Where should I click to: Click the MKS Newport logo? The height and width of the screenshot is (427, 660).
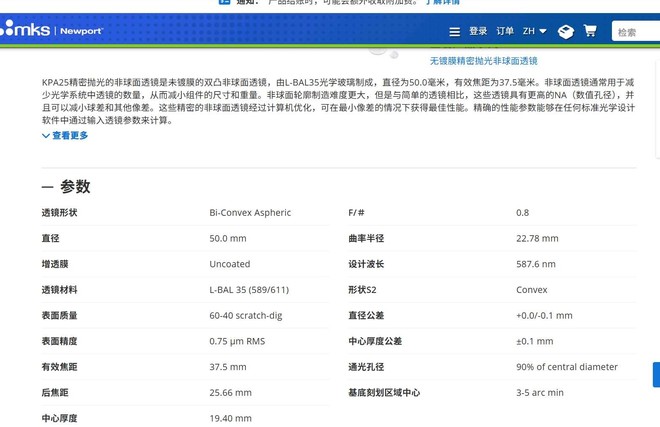(x=51, y=29)
